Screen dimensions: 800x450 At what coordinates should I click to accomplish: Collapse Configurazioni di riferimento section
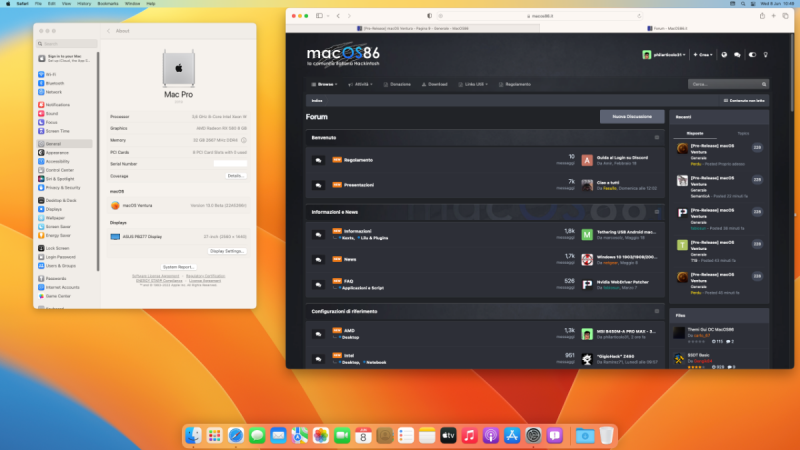657,311
